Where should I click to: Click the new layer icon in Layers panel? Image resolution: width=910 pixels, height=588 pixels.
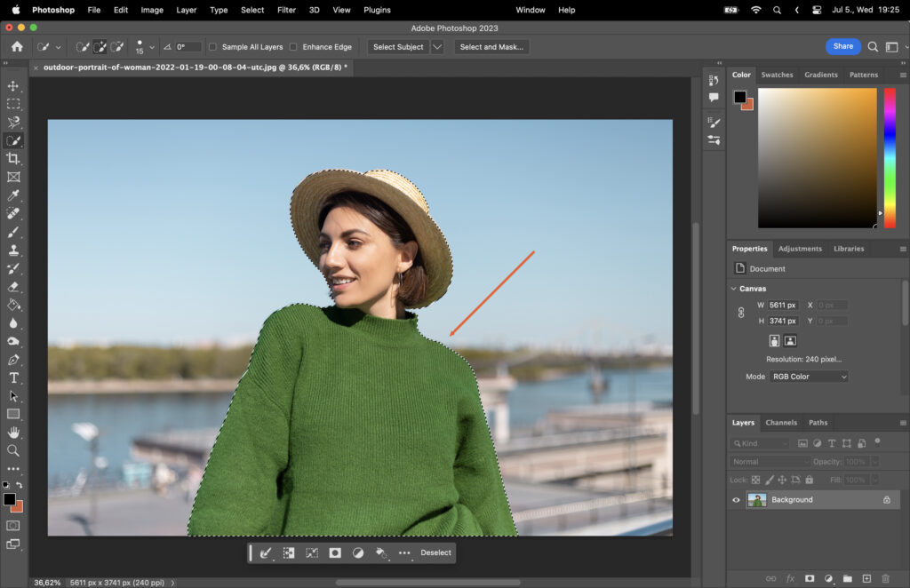866,577
